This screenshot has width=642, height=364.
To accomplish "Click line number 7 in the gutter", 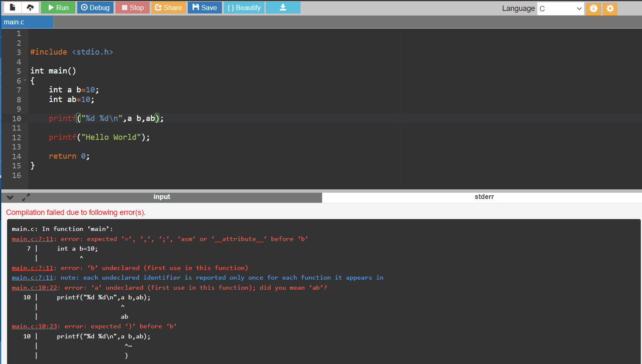I will point(18,90).
